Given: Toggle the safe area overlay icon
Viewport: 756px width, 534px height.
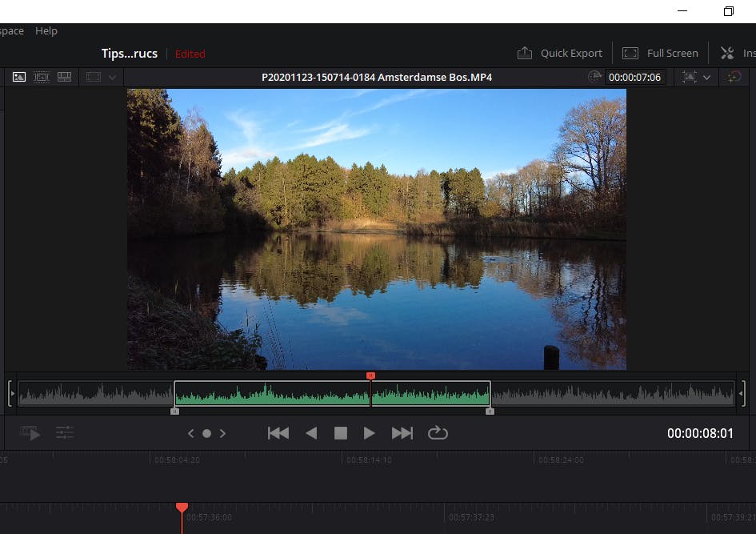Looking at the screenshot, I should 689,77.
